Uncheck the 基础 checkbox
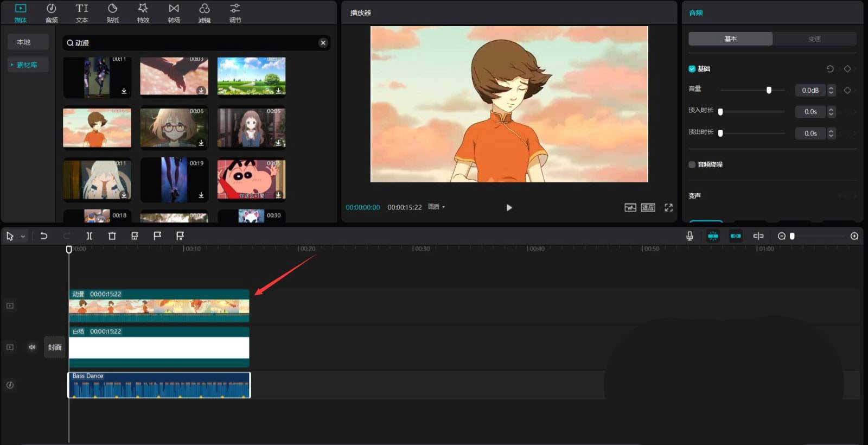868x445 pixels. [x=692, y=69]
